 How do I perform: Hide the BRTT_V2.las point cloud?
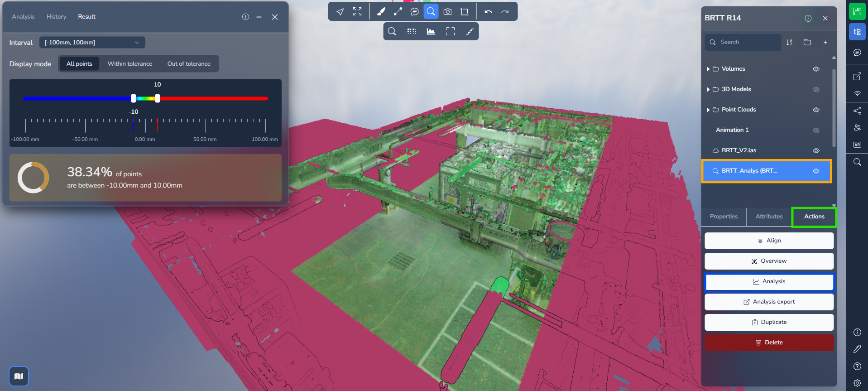(816, 151)
